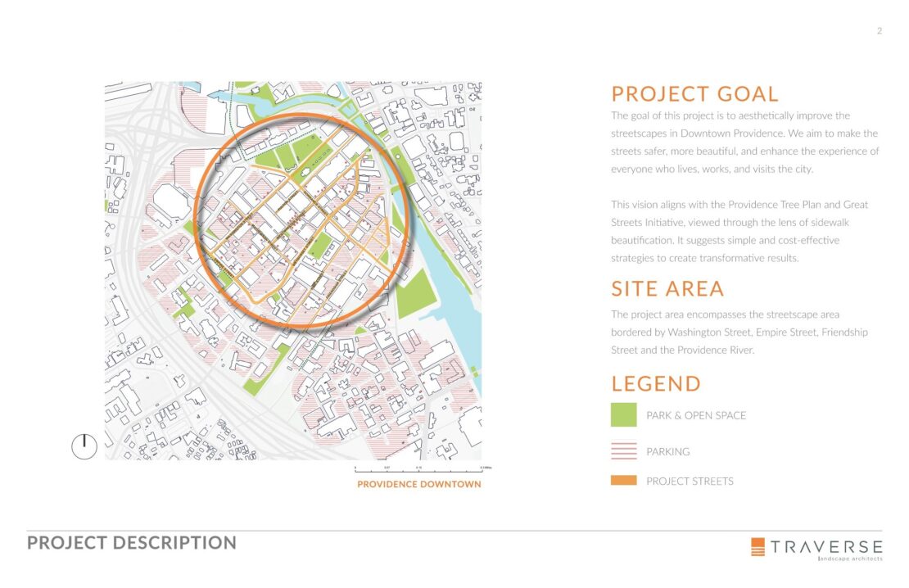909x588 pixels.
Task: Click the PROVIDENCE DOWNTOWN map caption
Action: click(x=418, y=484)
